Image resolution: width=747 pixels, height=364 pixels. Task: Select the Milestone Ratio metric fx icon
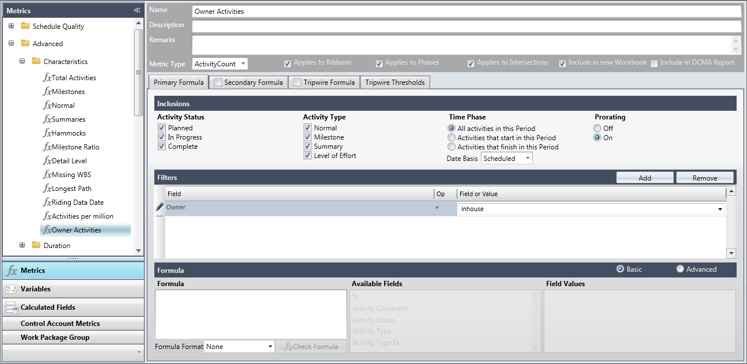47,147
